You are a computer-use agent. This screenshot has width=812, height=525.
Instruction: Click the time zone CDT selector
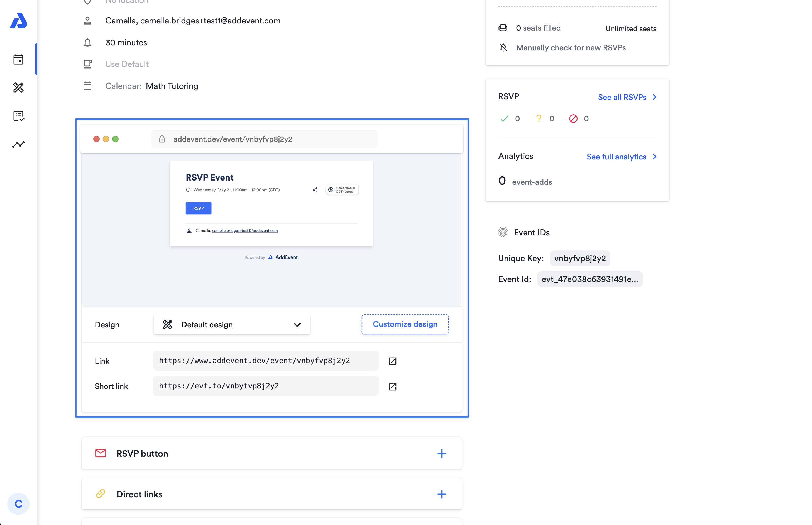(x=341, y=190)
